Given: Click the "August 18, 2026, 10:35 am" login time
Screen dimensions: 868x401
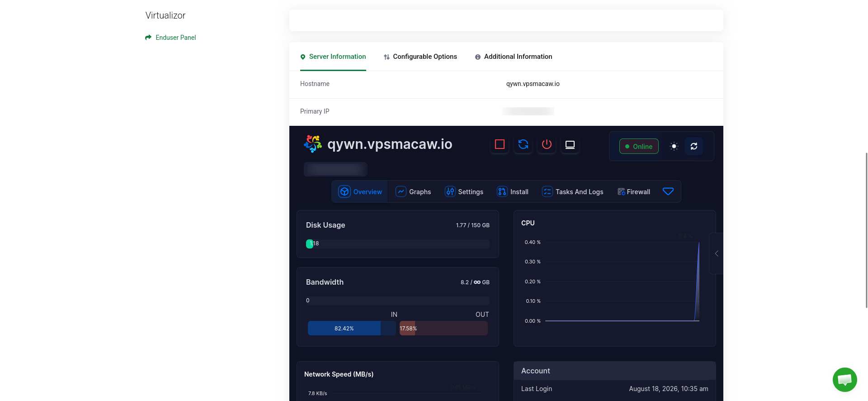Looking at the screenshot, I should (669, 389).
